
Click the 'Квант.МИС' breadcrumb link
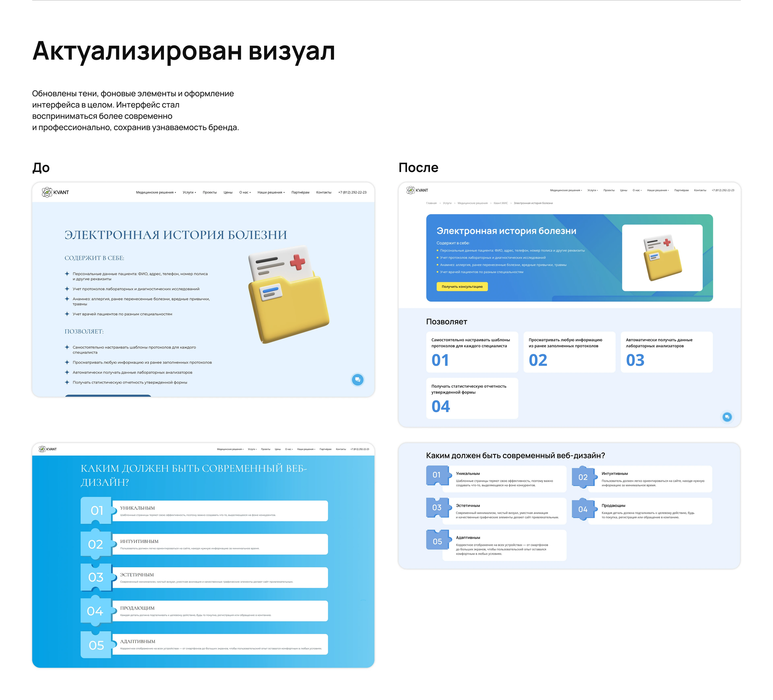[500, 203]
